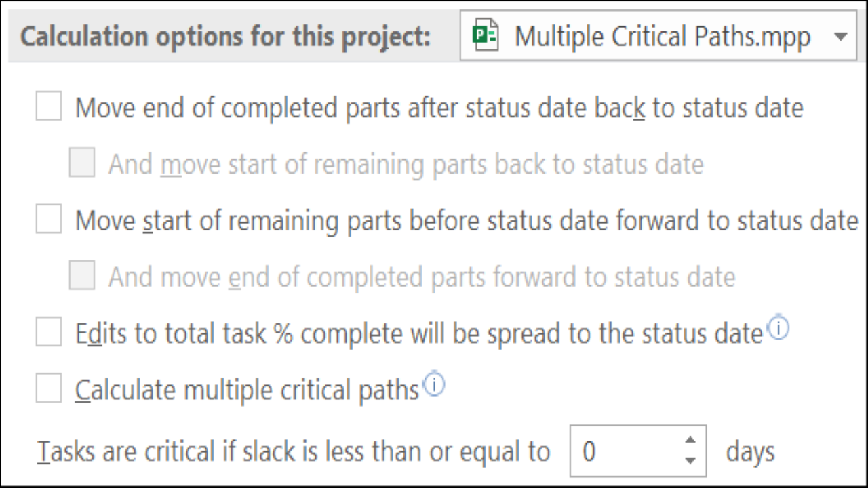Enable 'Move end of completed parts' checkbox
Image resolution: width=868 pixels, height=488 pixels.
(49, 108)
